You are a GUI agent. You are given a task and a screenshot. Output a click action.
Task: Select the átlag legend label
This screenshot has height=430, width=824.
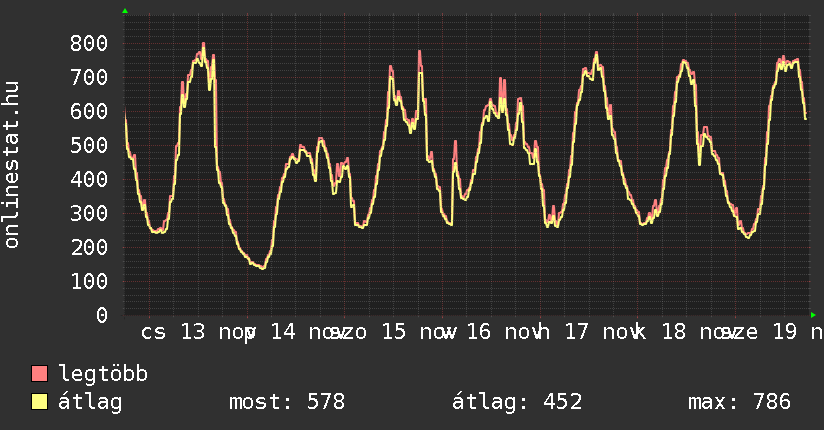point(90,402)
